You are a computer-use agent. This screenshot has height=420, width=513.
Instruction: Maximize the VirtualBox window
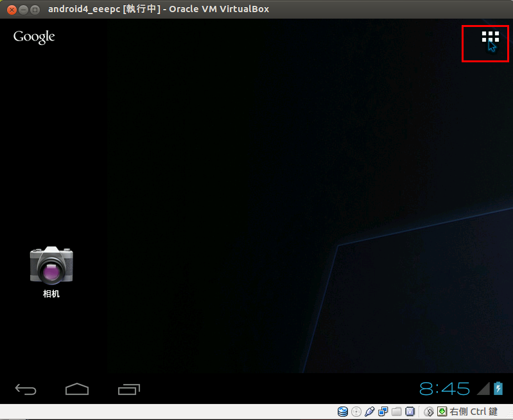click(35, 10)
